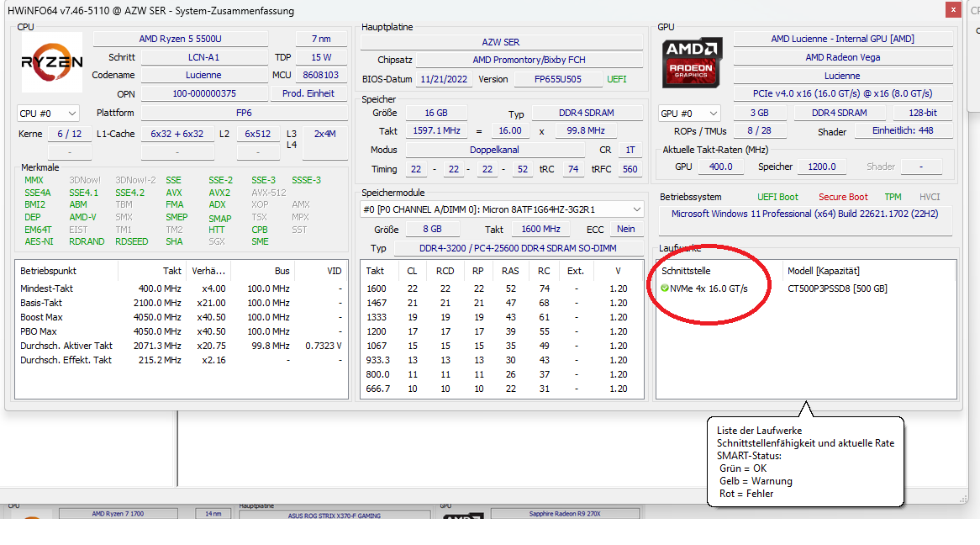Click the memory type DDR4 SDRAM in Speicher panel
The width and height of the screenshot is (980, 545).
[x=587, y=113]
